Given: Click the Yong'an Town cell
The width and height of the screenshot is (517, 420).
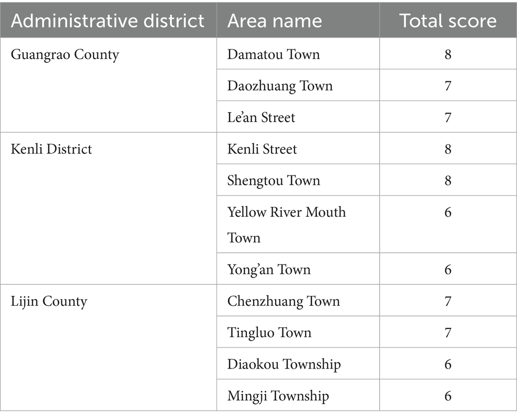Looking at the screenshot, I should 269,269.
